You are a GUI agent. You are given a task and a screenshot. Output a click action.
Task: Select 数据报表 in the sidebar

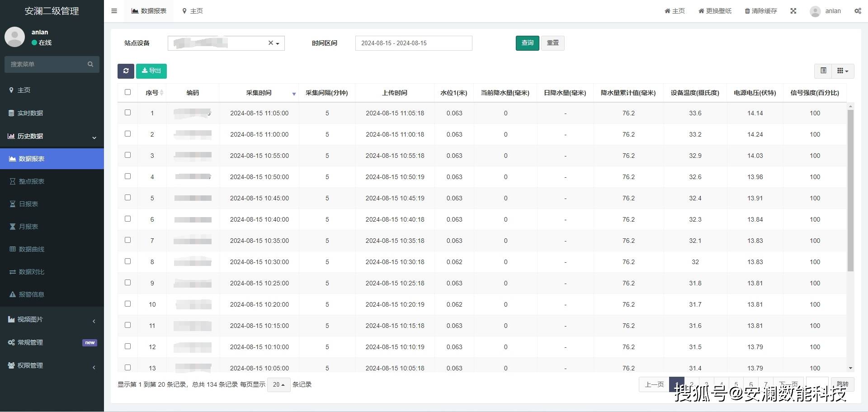click(52, 159)
